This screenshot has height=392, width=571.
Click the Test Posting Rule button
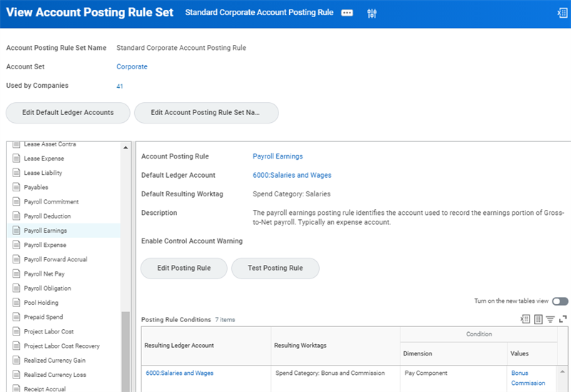[276, 268]
